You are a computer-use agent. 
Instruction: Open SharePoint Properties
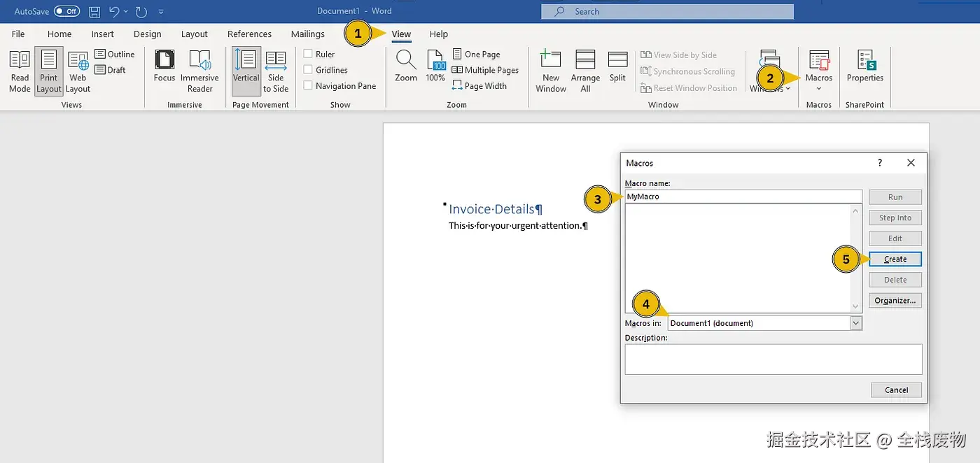click(x=865, y=66)
